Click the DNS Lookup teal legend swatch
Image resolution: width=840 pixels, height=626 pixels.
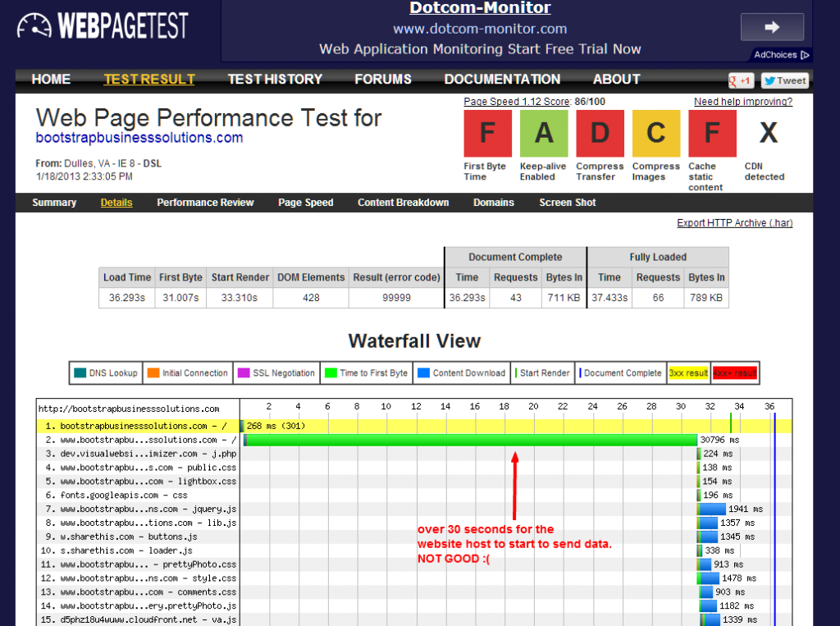coord(80,373)
